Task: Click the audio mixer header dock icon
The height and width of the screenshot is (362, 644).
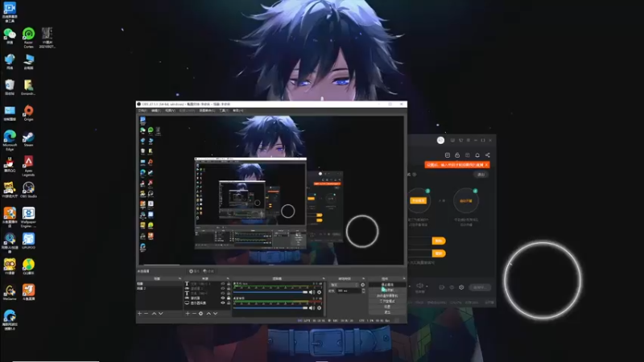Action: (x=324, y=278)
